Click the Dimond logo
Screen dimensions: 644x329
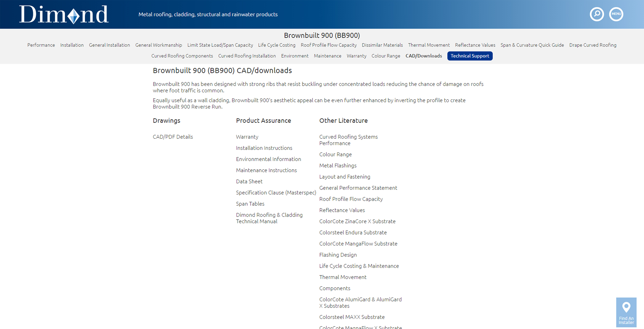pyautogui.click(x=64, y=15)
